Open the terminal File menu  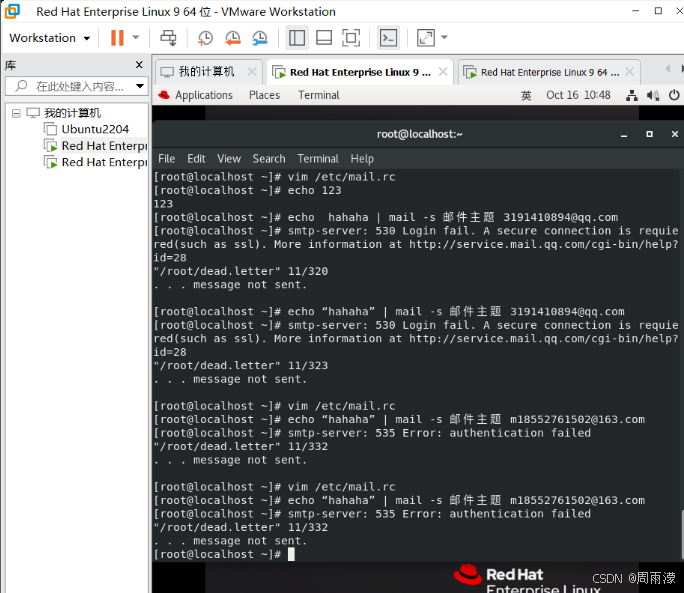point(166,159)
